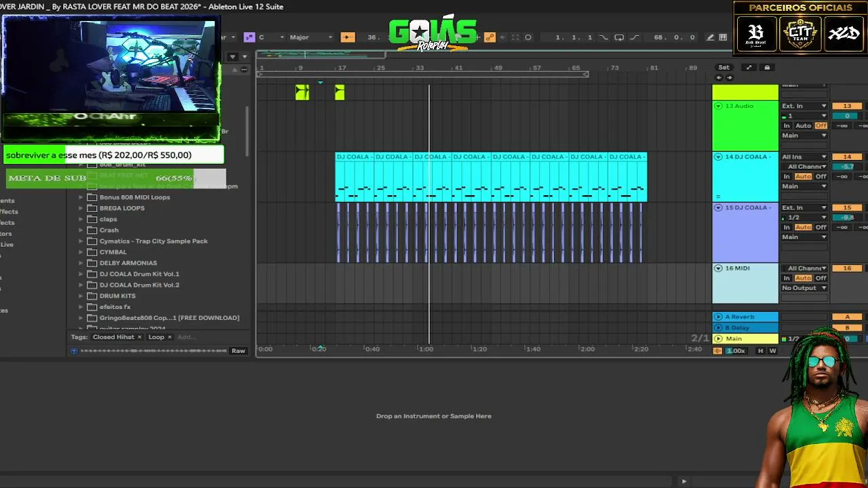
Task: Jump to previous locator arrow
Action: click(719, 77)
